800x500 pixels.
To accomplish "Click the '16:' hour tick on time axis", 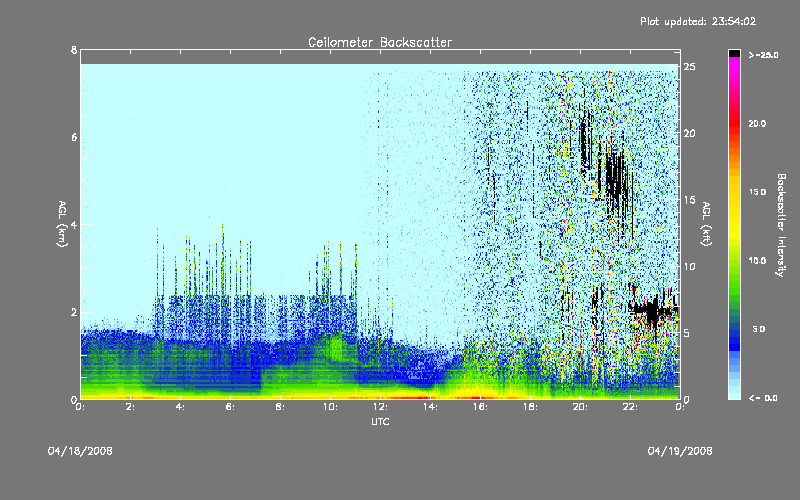I will click(480, 407).
